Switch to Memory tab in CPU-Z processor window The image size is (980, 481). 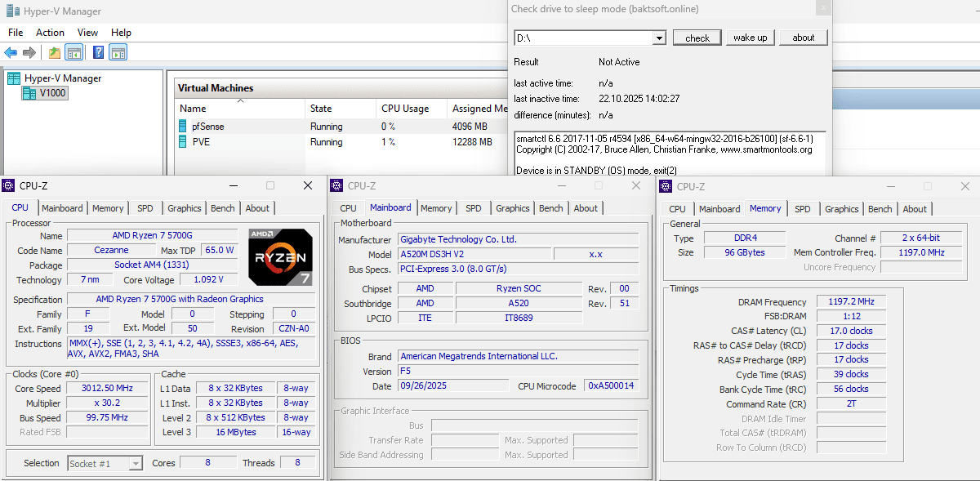tap(108, 208)
